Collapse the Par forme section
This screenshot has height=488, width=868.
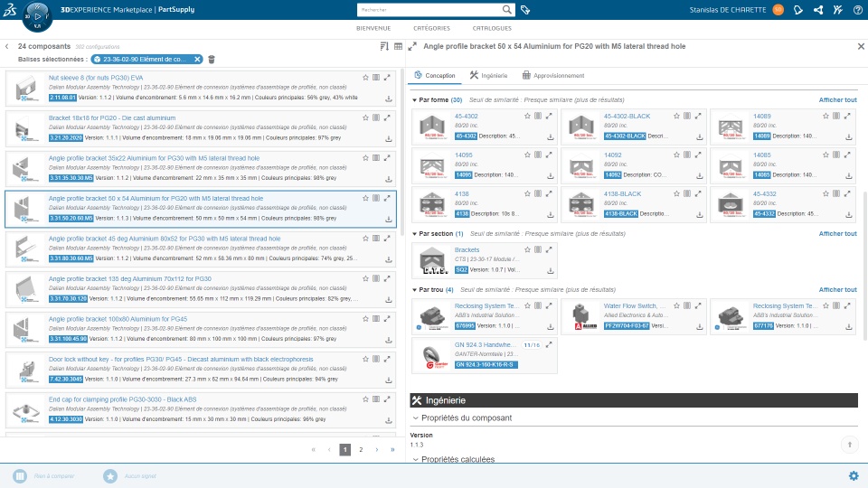414,100
